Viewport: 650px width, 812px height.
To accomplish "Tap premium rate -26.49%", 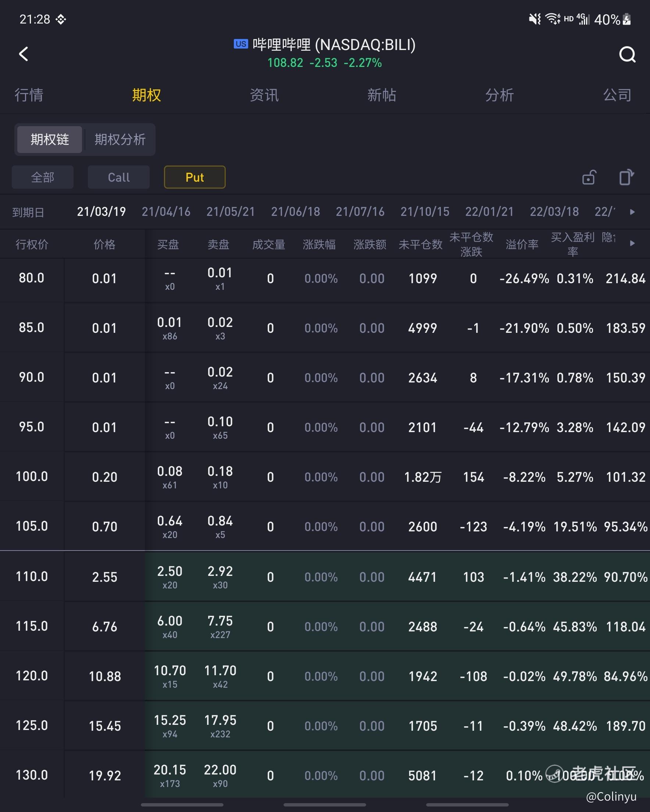I will (524, 279).
